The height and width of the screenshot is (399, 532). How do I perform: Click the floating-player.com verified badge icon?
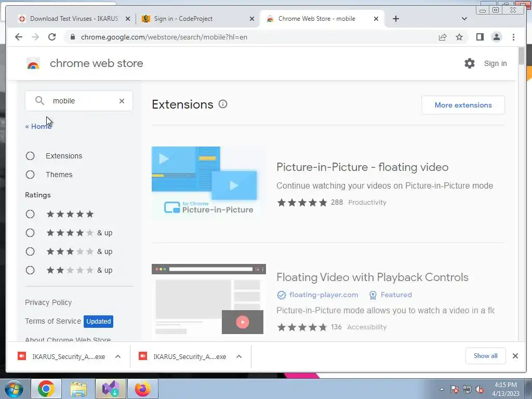click(x=281, y=295)
